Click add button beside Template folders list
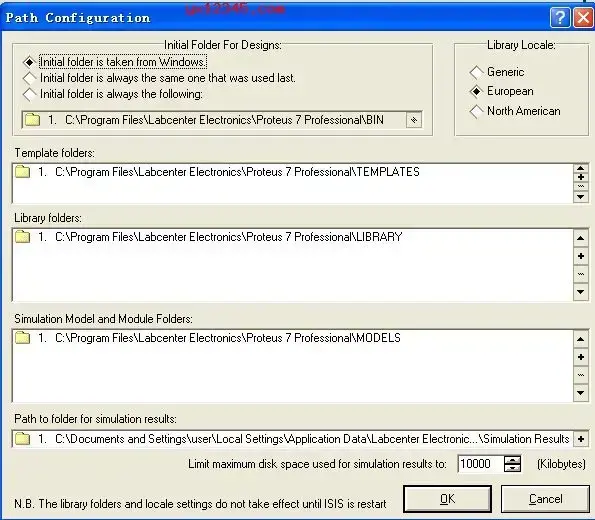This screenshot has width=595, height=520. tap(581, 177)
